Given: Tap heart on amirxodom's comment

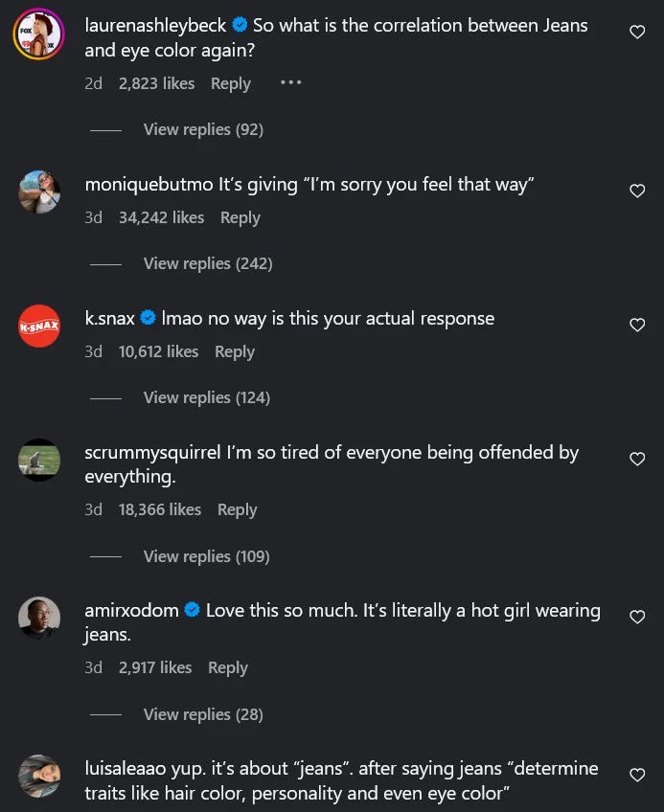Looking at the screenshot, I should pos(637,617).
